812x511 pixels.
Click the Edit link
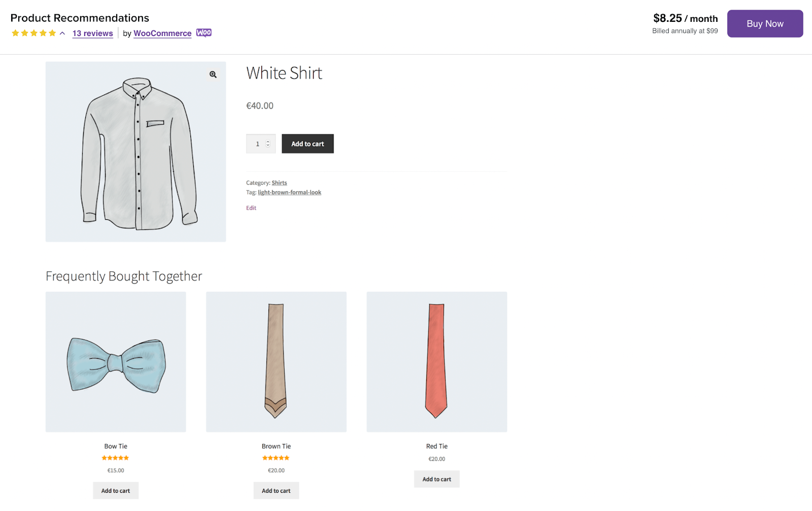[251, 208]
